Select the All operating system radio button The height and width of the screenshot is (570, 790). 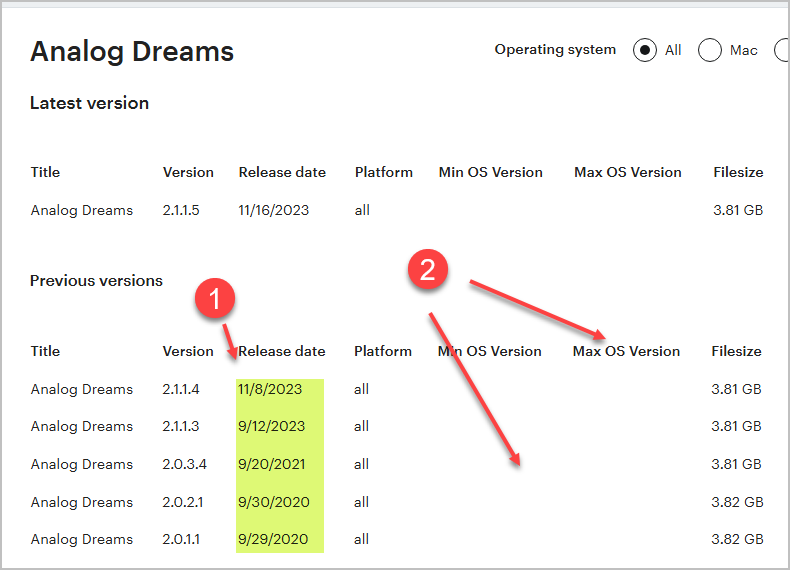tap(644, 50)
